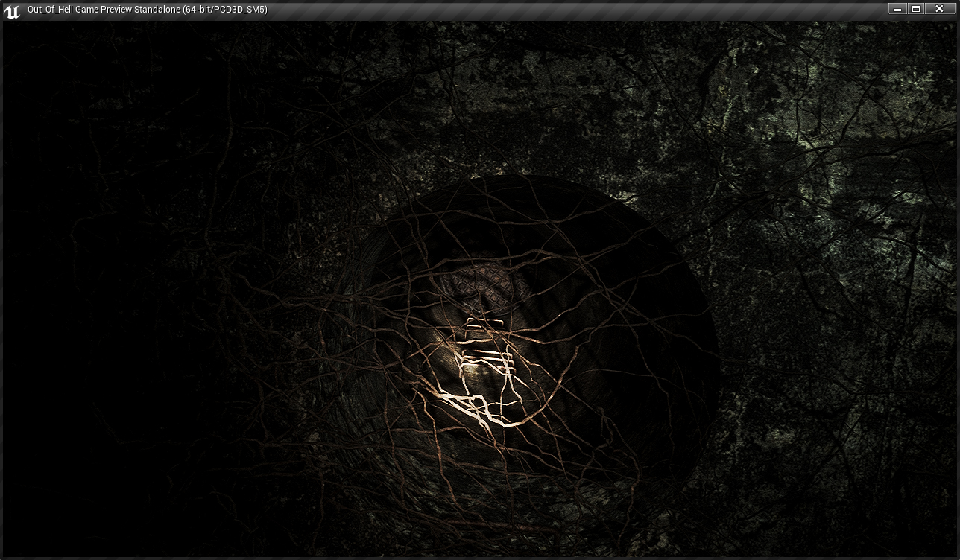Click the Unreal Engine logo icon
This screenshot has height=560, width=960.
[x=12, y=10]
